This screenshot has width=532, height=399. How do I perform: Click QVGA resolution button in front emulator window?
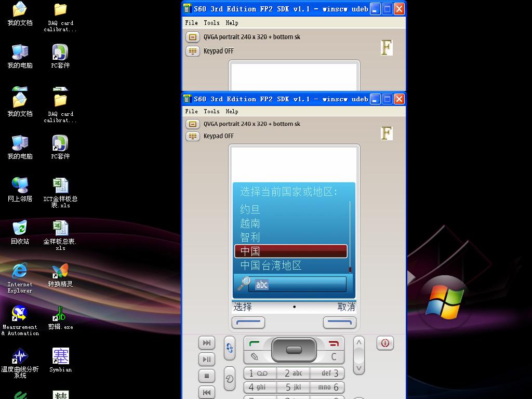193,124
